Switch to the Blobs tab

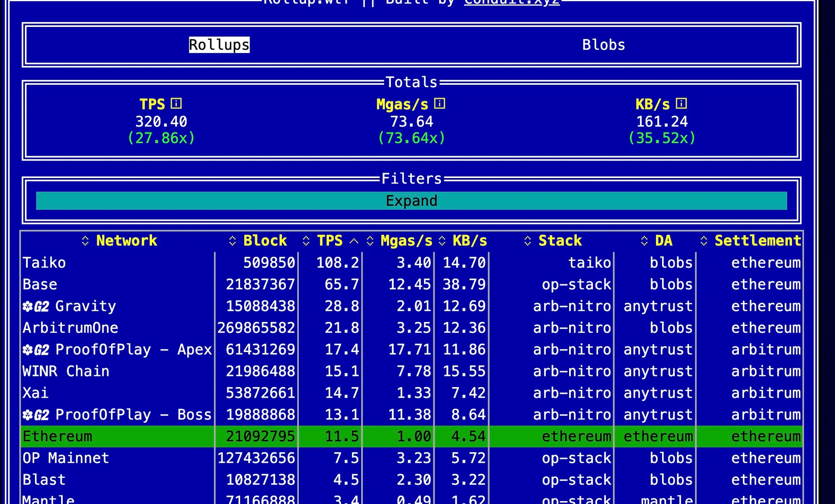pos(603,45)
